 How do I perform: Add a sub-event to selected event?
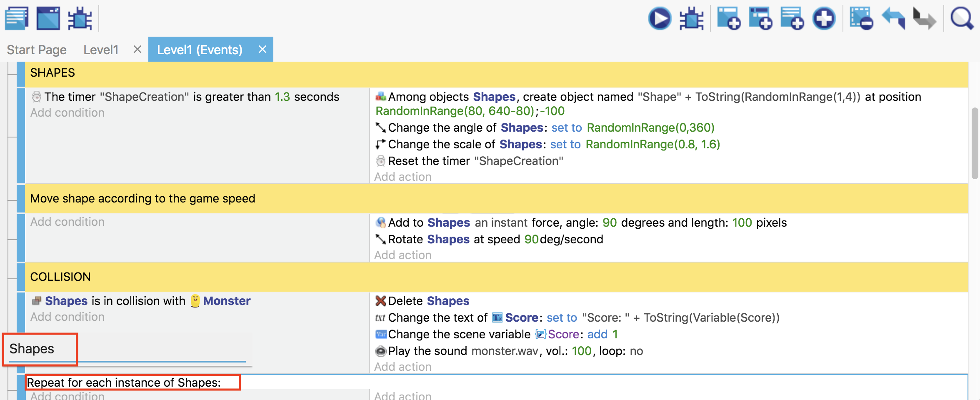[x=760, y=19]
